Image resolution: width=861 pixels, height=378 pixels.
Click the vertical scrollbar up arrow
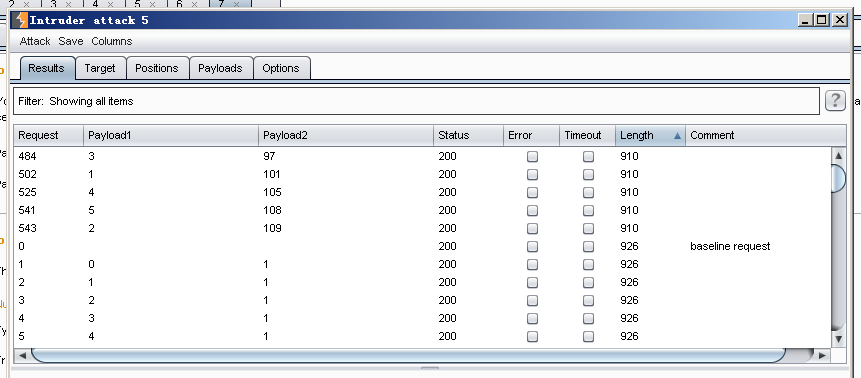pyautogui.click(x=838, y=156)
